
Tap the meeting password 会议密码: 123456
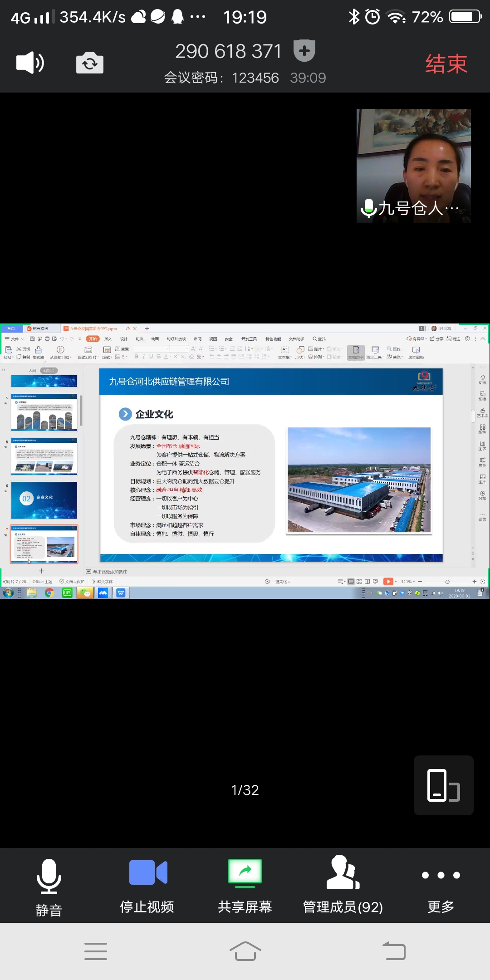click(221, 78)
